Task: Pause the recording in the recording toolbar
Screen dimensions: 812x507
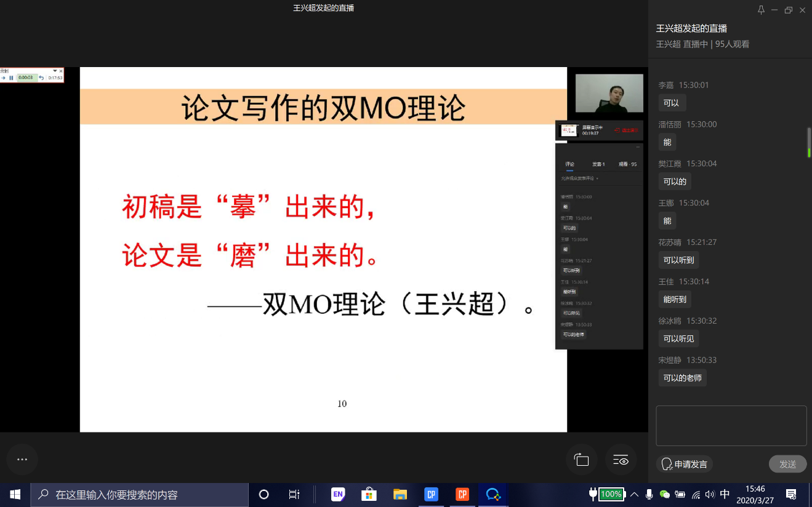Action: point(11,78)
